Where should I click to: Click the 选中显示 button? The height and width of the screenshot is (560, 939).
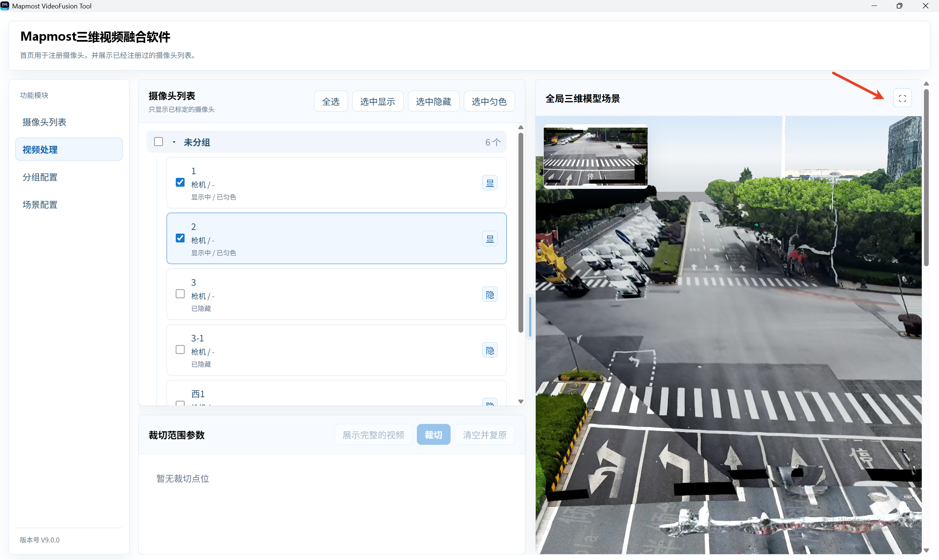378,102
